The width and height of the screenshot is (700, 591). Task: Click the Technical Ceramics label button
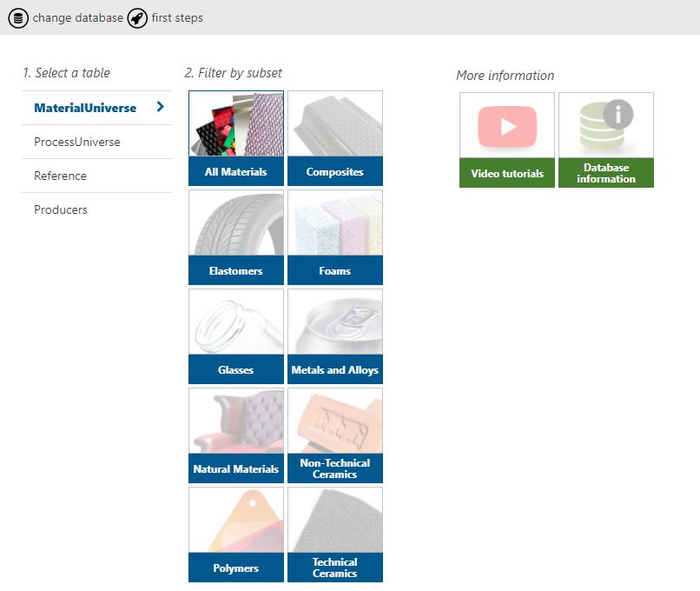[335, 568]
